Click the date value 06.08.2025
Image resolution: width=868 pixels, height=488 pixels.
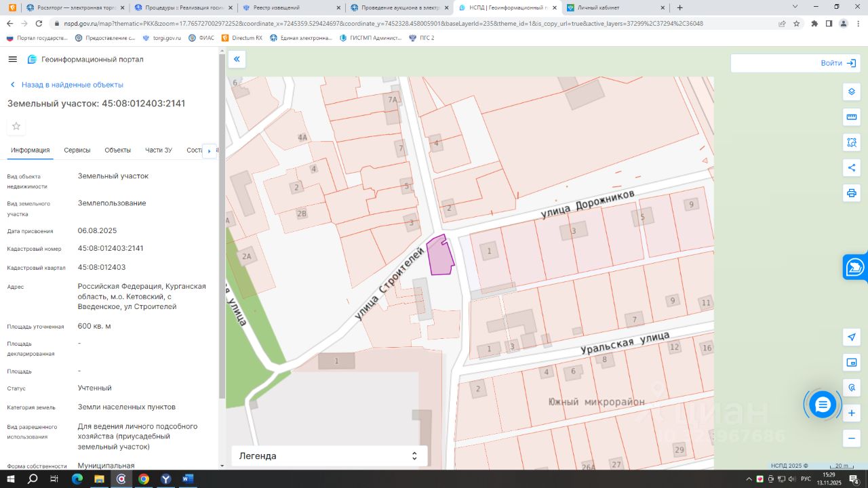97,230
